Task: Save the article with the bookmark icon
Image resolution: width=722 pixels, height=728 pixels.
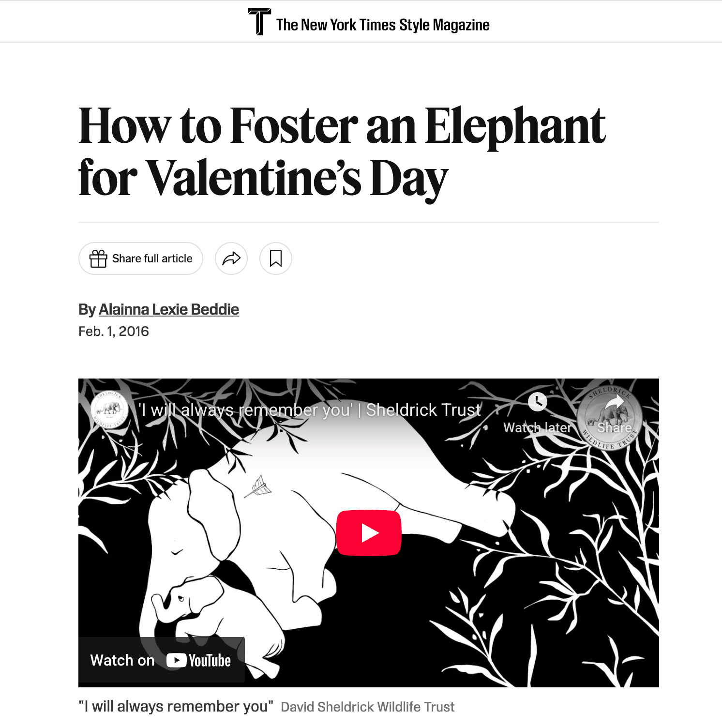Action: (x=276, y=258)
